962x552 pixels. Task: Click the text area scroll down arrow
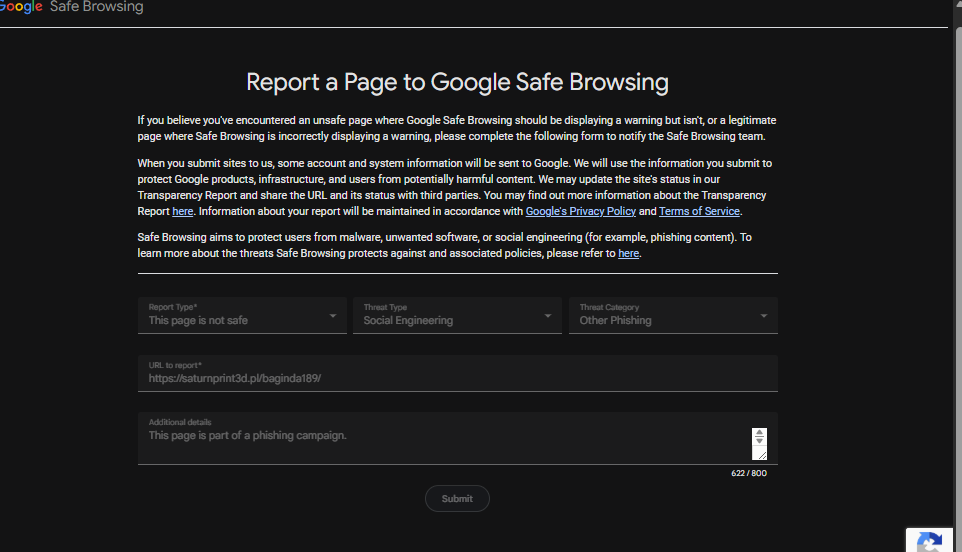click(760, 440)
